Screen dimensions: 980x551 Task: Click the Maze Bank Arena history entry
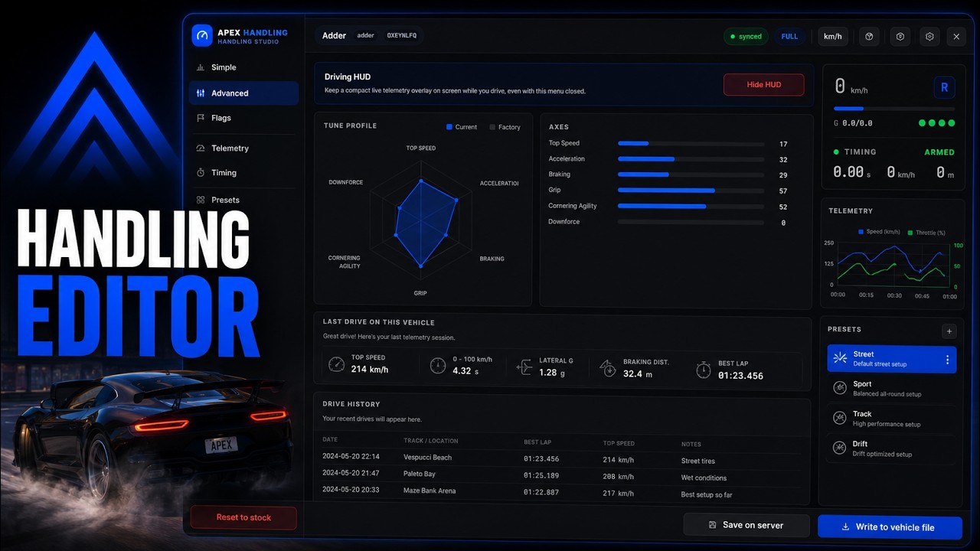pyautogui.click(x=563, y=491)
